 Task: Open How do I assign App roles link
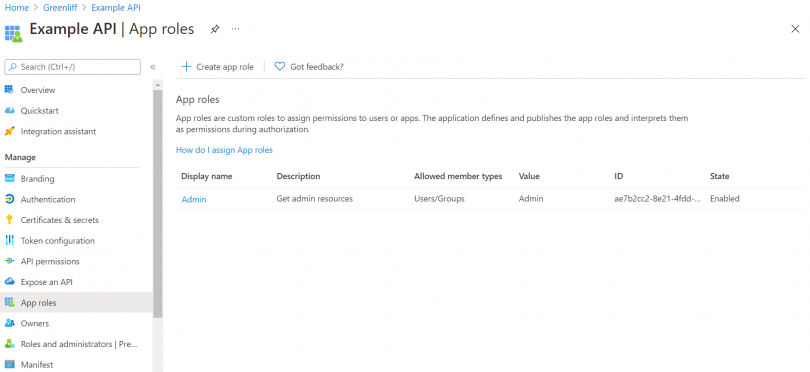click(x=224, y=150)
